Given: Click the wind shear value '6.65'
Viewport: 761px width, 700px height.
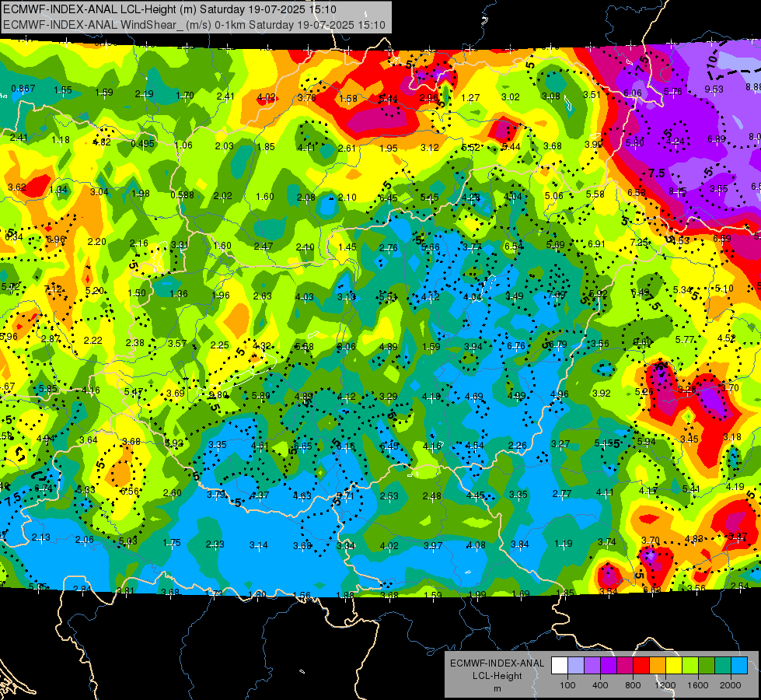Looking at the screenshot, I should 303,446.
